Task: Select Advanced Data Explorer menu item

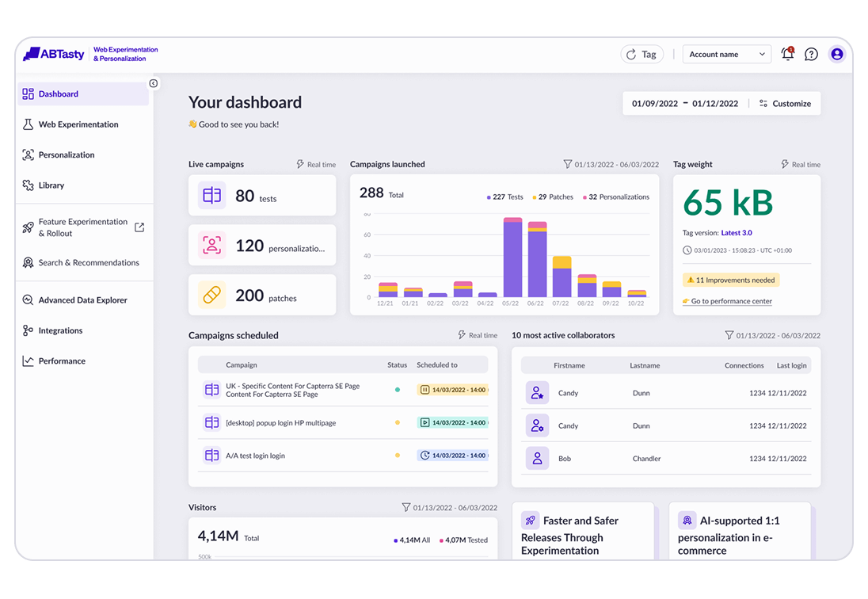Action: click(82, 300)
